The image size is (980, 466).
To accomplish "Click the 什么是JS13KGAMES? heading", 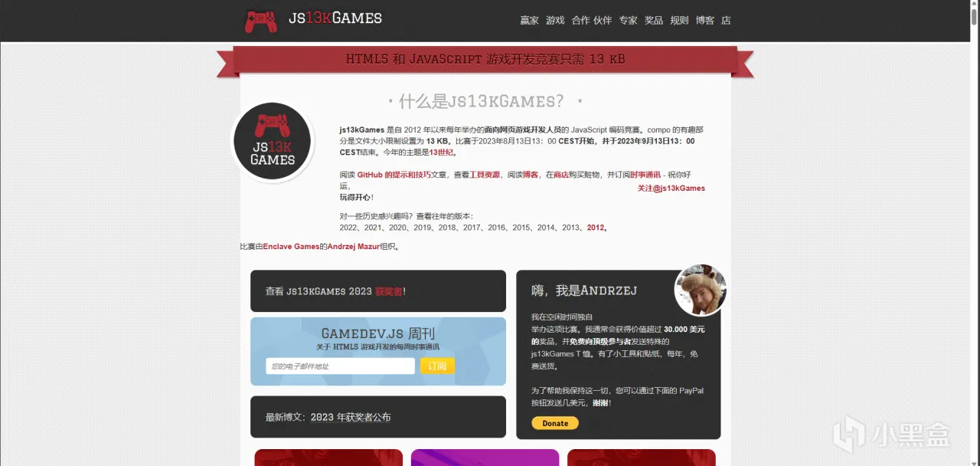I will point(481,101).
